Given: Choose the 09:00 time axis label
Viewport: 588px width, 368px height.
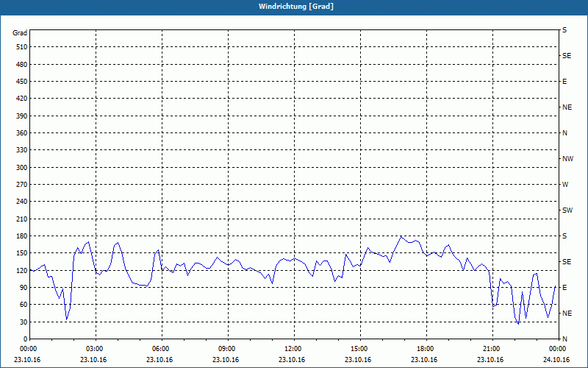Looking at the screenshot, I should [227, 349].
